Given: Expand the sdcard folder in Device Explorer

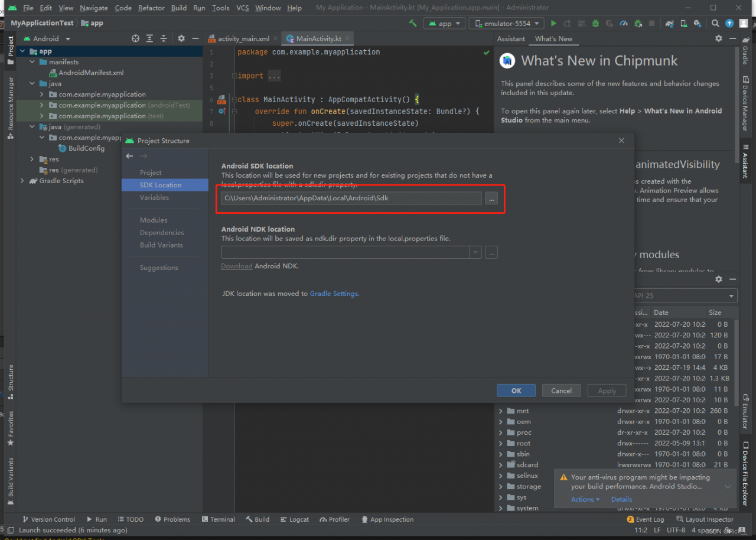Looking at the screenshot, I should click(501, 465).
